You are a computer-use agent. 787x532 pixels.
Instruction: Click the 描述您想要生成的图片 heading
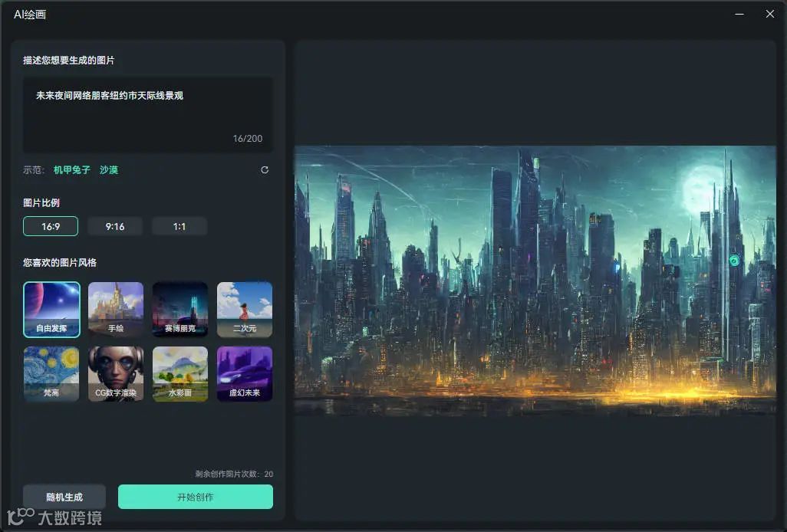[69, 60]
